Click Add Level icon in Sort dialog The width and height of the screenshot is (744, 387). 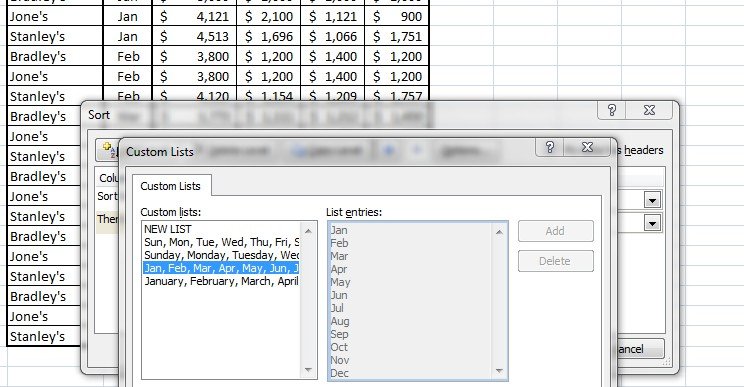[108, 150]
